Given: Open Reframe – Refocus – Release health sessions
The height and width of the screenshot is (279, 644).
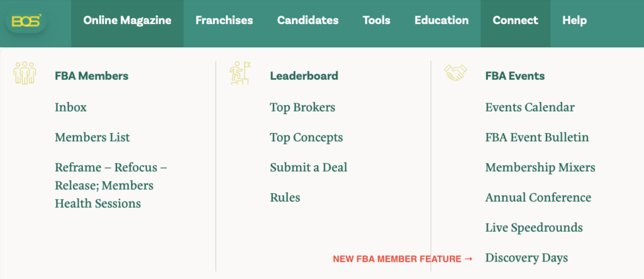Looking at the screenshot, I should [111, 185].
